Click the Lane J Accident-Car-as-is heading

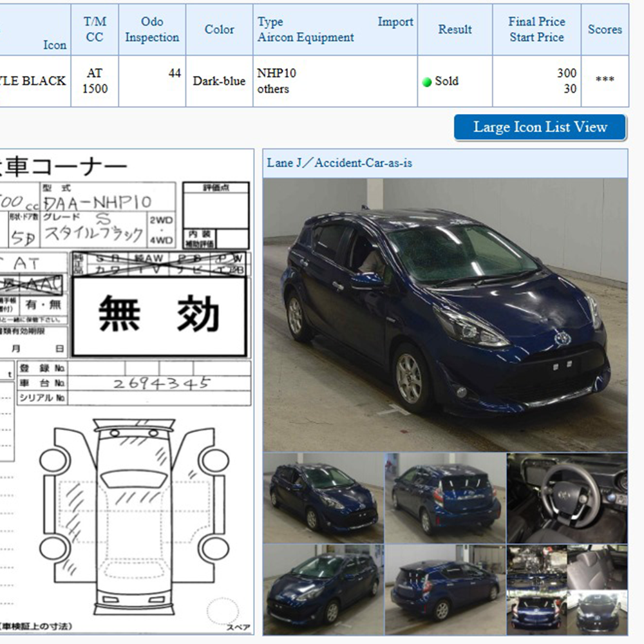pos(339,163)
